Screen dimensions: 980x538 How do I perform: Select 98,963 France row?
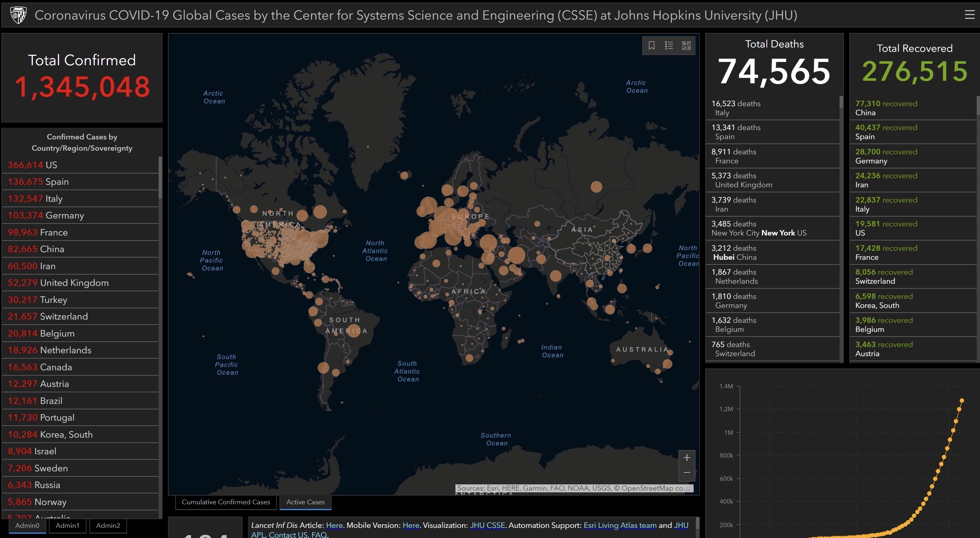[80, 232]
